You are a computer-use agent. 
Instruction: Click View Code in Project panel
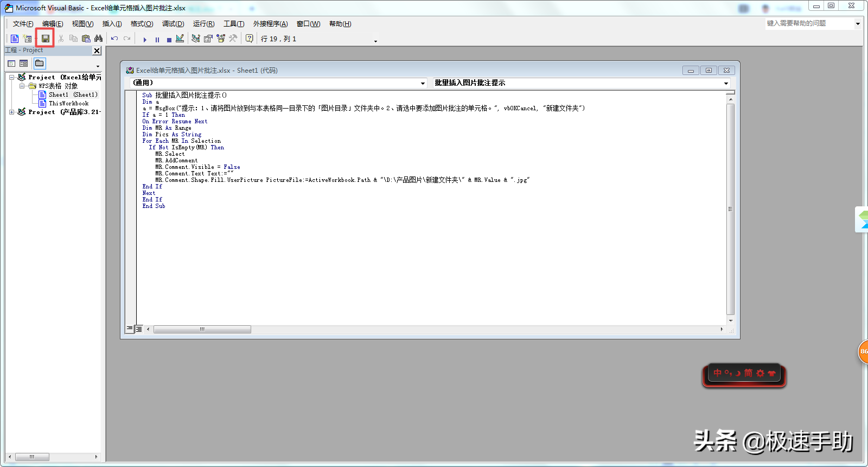11,64
